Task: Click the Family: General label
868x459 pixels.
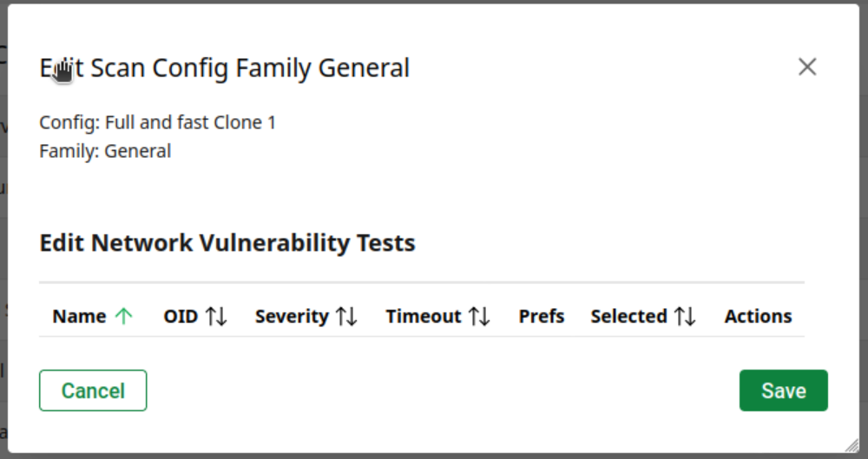Action: pyautogui.click(x=105, y=151)
